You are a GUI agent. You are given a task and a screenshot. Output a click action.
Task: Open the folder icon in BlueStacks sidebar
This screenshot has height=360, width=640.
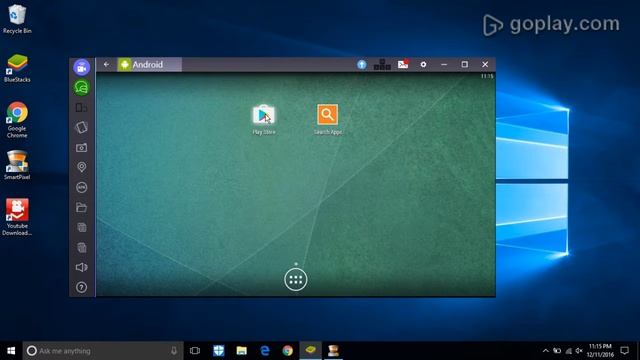pos(81,207)
